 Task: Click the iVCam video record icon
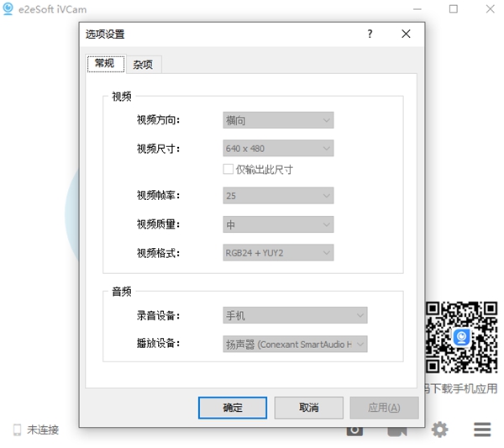click(x=397, y=431)
